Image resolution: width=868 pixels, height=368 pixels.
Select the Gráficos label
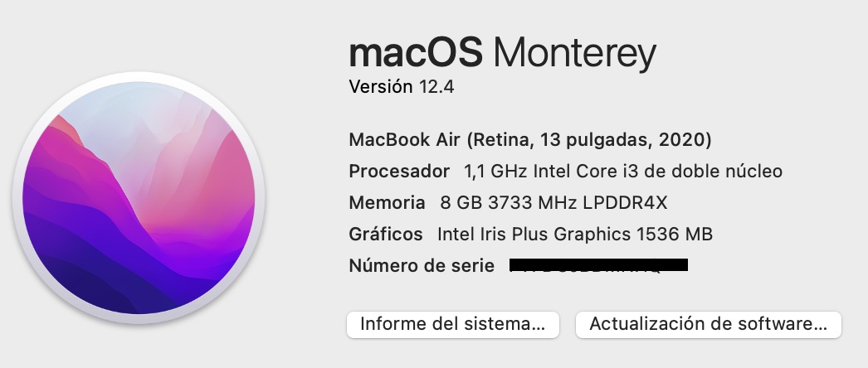(386, 235)
